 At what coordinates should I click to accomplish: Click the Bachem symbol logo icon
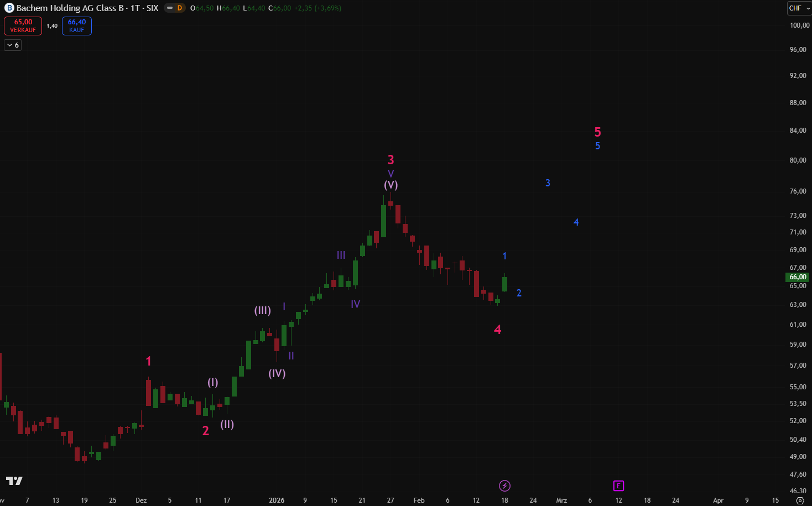(9, 8)
